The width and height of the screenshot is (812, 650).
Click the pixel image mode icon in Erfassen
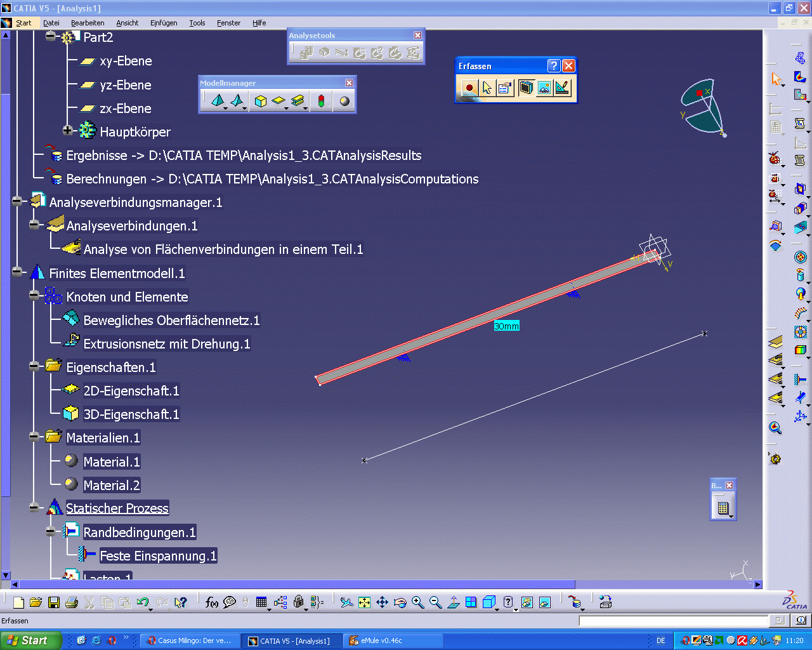point(526,88)
